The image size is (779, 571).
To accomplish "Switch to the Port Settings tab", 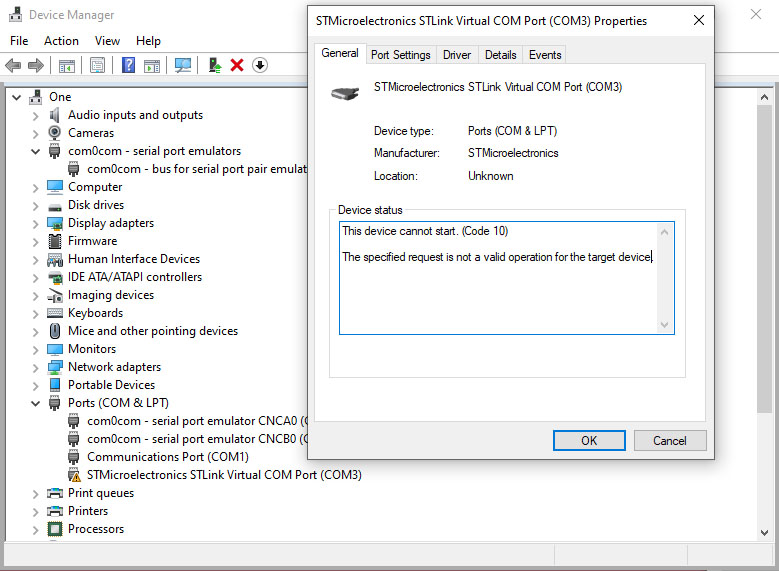I will click(400, 55).
